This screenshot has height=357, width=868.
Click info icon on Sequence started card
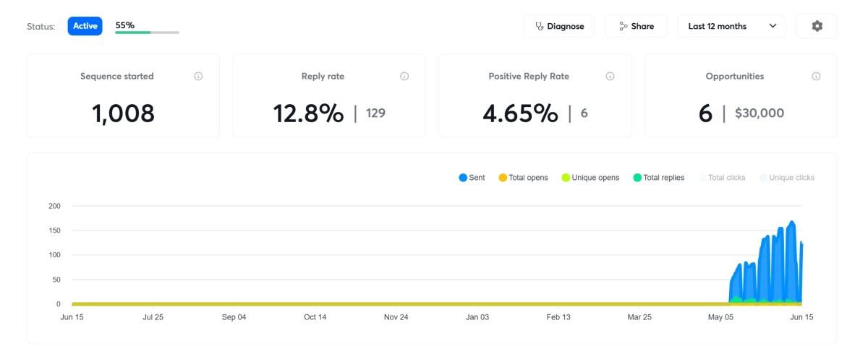[198, 77]
